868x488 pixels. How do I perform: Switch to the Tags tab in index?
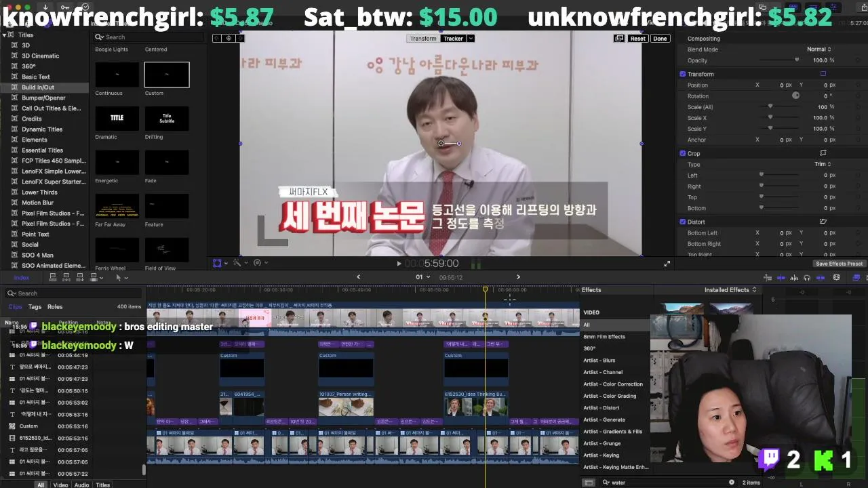tap(35, 307)
